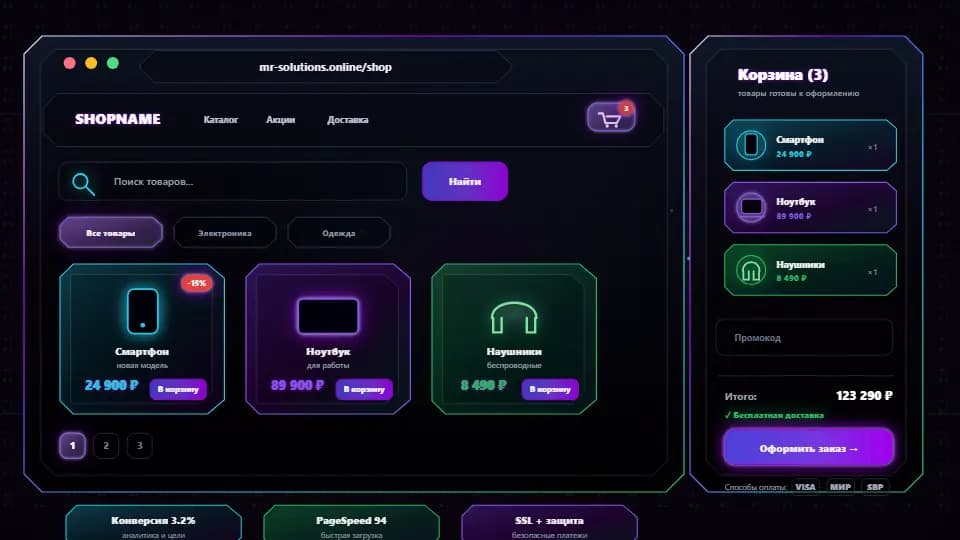
Task: Select the Все товары filter tab
Action: click(x=111, y=233)
